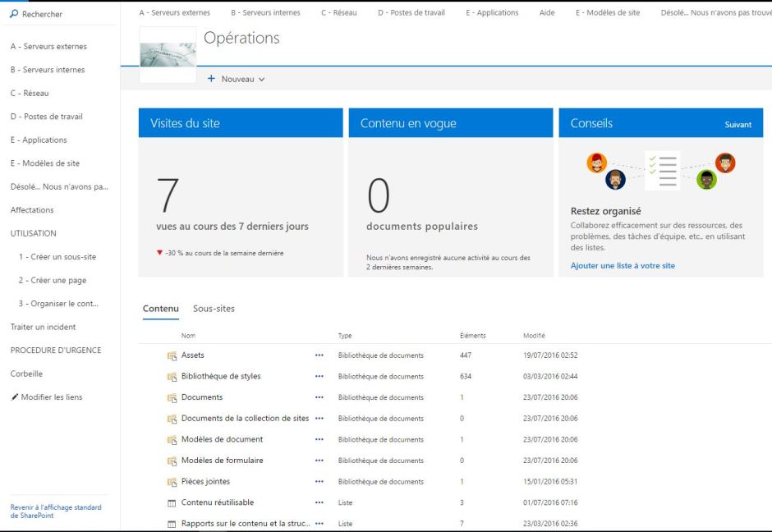This screenshot has width=772, height=532.
Task: Click the Modèles de formulaire library icon
Action: 172,461
